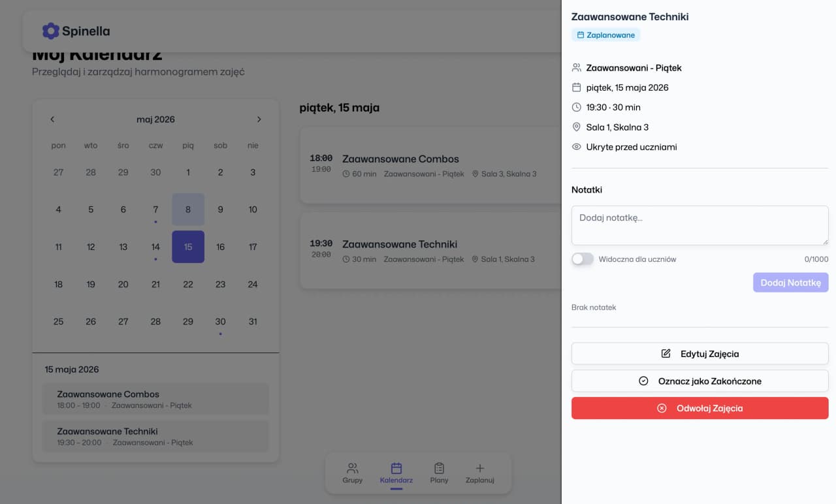
Task: Click the pencil icon on Edytuj Zajęcia
Action: coord(666,354)
